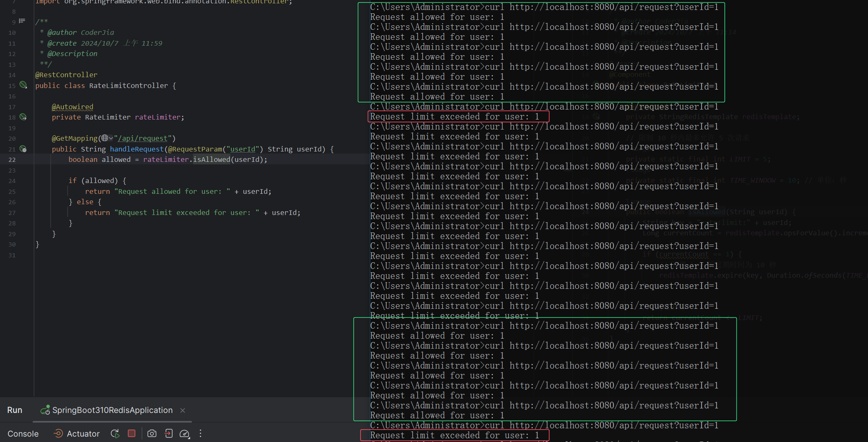The height and width of the screenshot is (442, 868).
Task: Click the "Request allowed for user: " string
Action: click(x=172, y=191)
